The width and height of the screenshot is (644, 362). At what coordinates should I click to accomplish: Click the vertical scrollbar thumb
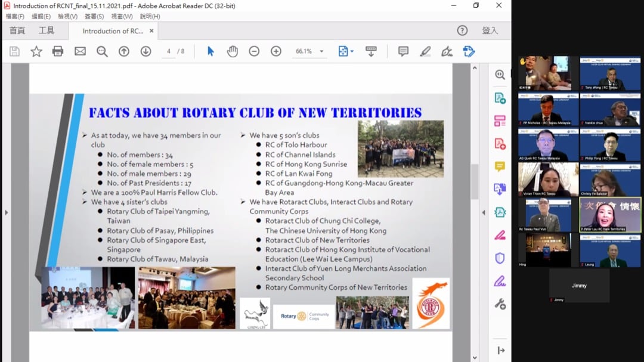pyautogui.click(x=475, y=181)
